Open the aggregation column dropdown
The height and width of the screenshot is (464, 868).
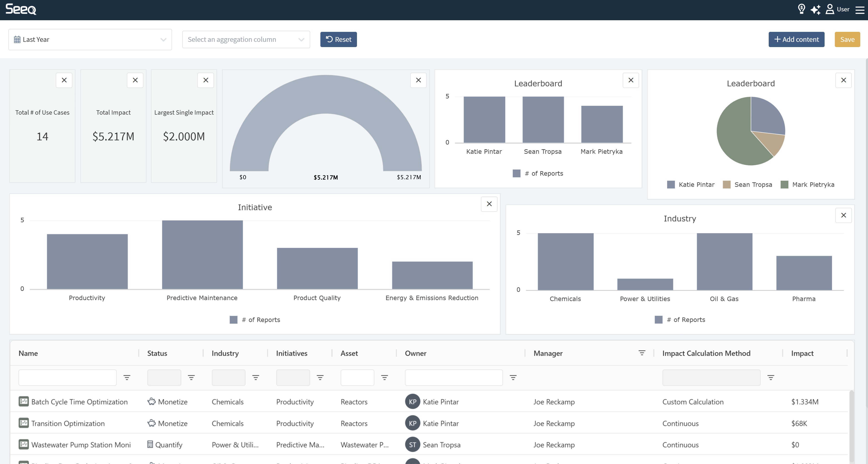[246, 39]
